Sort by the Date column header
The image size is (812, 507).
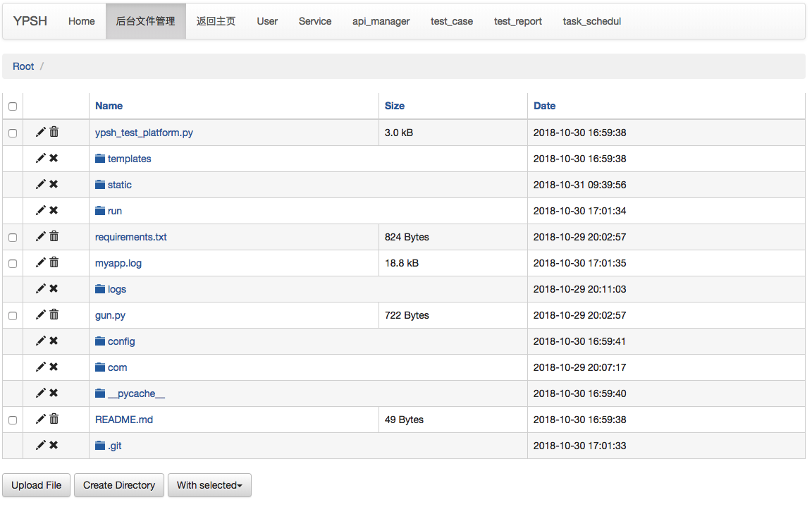[x=545, y=106]
